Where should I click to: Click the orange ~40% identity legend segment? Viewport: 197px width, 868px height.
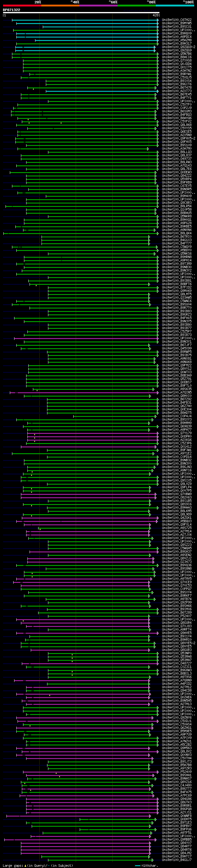pyautogui.click(x=60, y=6)
